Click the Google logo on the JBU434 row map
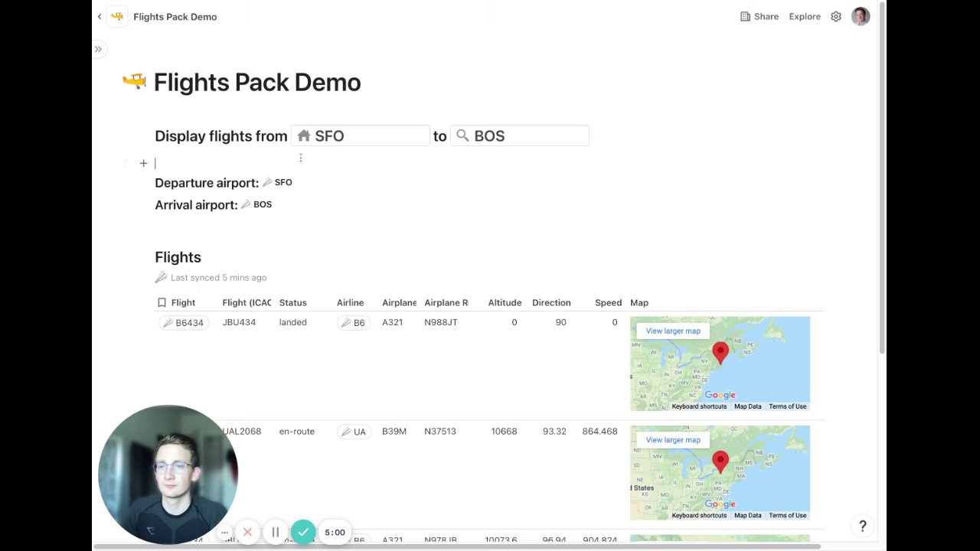980x551 pixels. tap(720, 395)
